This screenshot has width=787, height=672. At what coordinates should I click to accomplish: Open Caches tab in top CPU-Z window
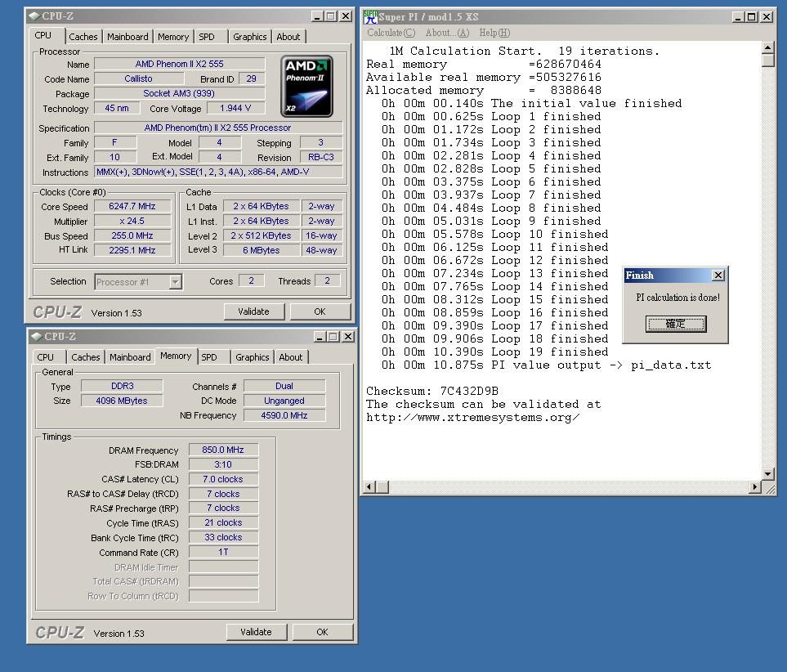(x=83, y=37)
